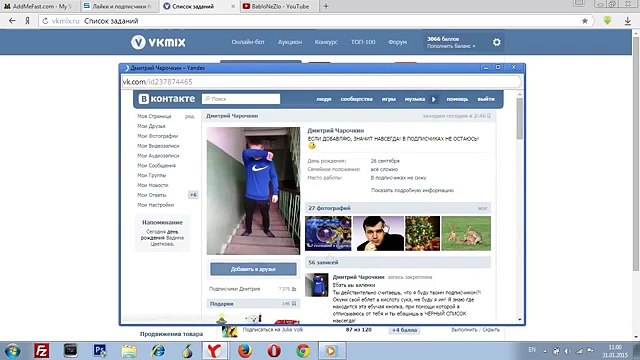Open Онлайн-бот in the vkmix menu
This screenshot has height=360, width=640.
(x=248, y=42)
